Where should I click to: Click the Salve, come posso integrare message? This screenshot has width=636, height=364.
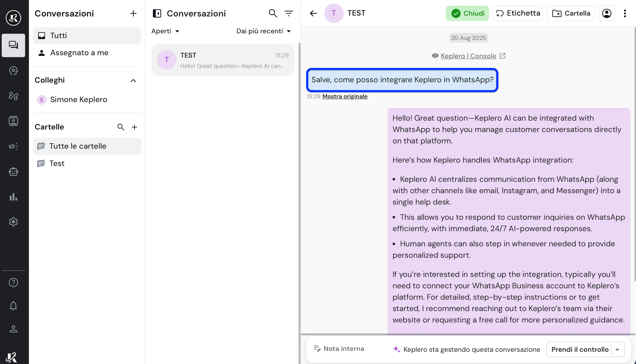tap(402, 80)
